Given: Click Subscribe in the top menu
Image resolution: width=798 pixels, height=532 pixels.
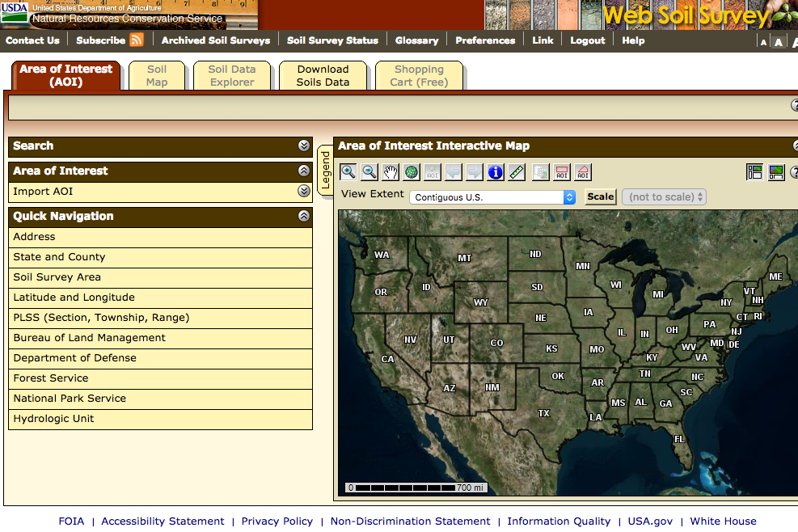Looking at the screenshot, I should pos(101,40).
